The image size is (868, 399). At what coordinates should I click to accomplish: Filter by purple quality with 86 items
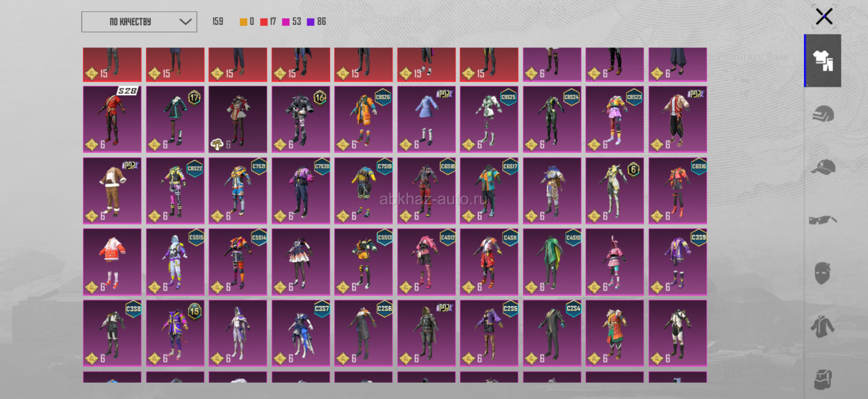click(316, 22)
